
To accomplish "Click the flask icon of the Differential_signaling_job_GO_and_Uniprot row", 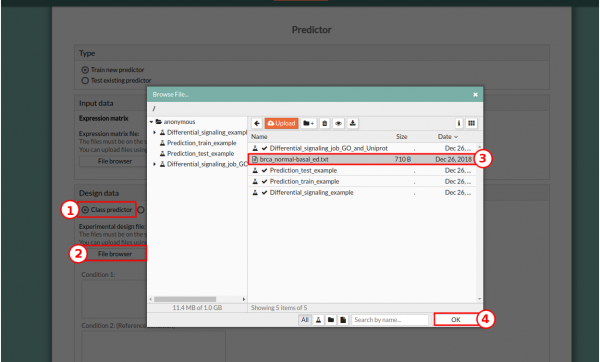I will coord(255,148).
